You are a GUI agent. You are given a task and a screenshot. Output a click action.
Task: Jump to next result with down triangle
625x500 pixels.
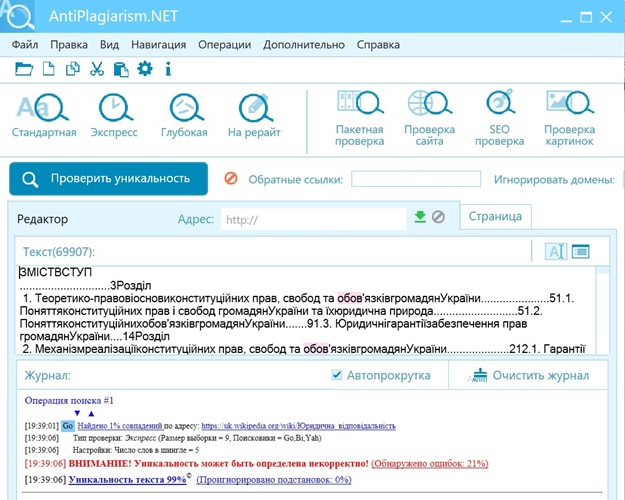(x=77, y=413)
